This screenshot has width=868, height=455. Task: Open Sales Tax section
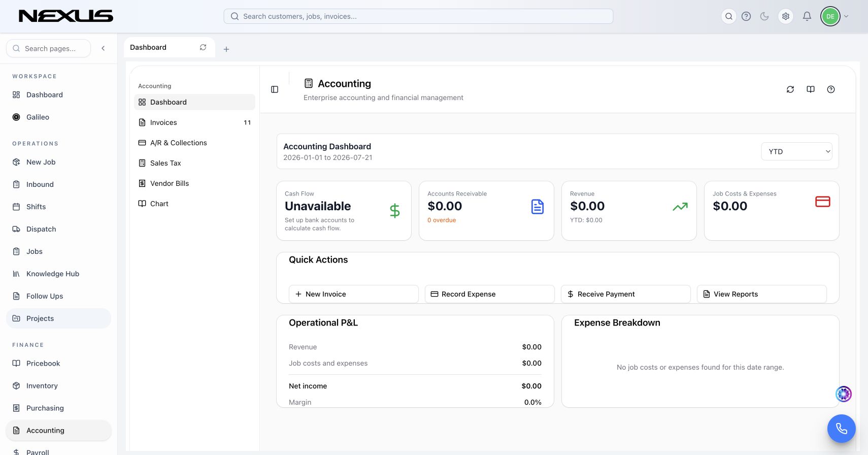194,163
